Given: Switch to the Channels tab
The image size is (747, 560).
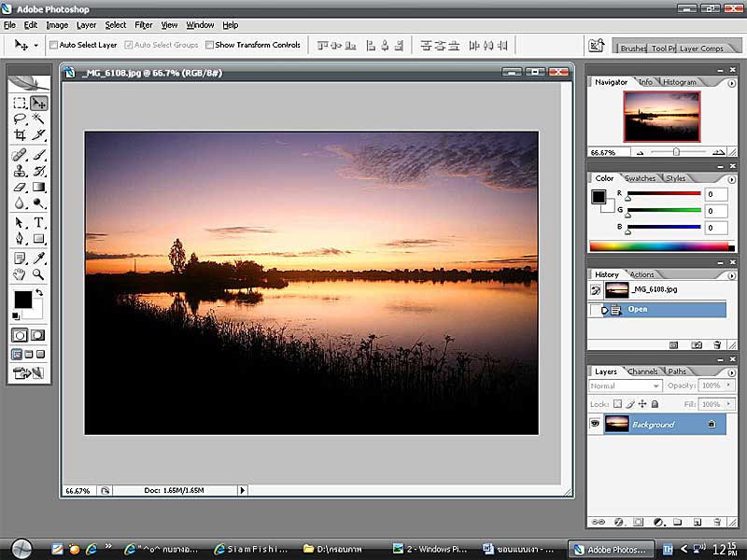Looking at the screenshot, I should pos(642,371).
